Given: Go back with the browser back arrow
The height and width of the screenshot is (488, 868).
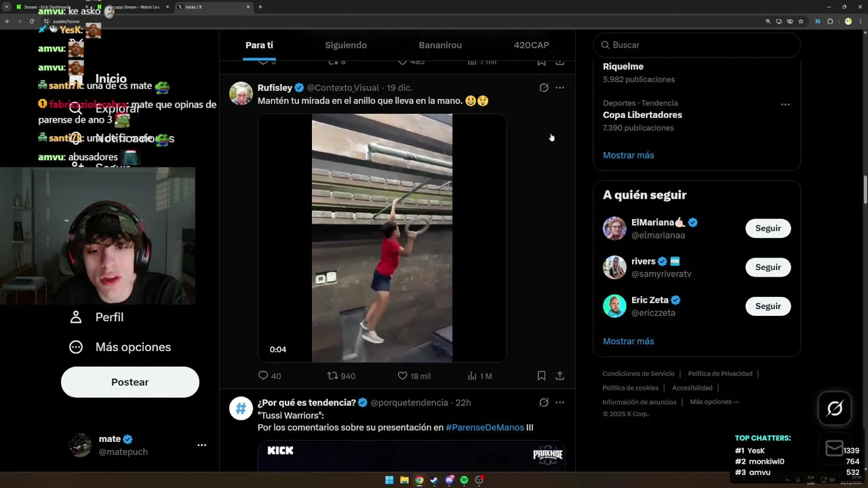Looking at the screenshot, I should pyautogui.click(x=7, y=21).
